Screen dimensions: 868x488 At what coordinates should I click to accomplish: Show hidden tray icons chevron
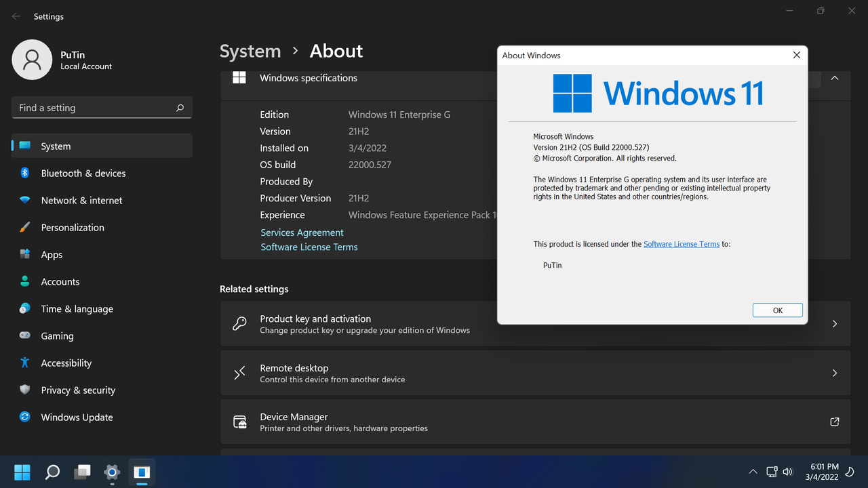[753, 472]
